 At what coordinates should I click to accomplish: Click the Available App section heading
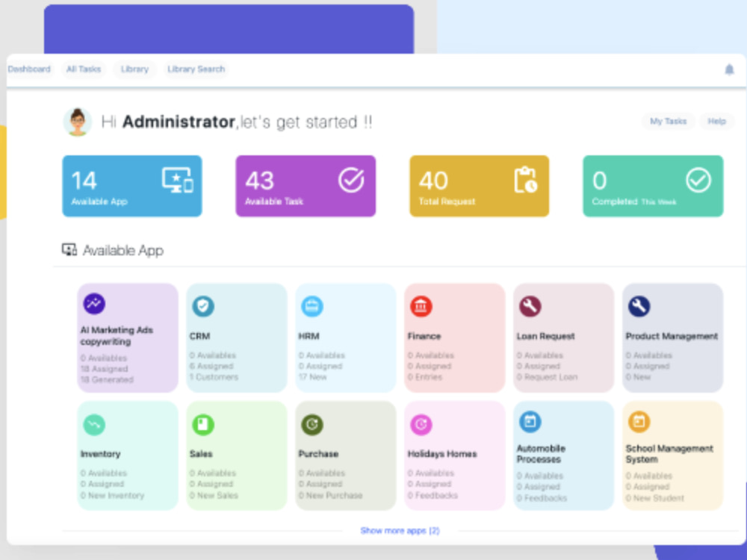click(123, 250)
